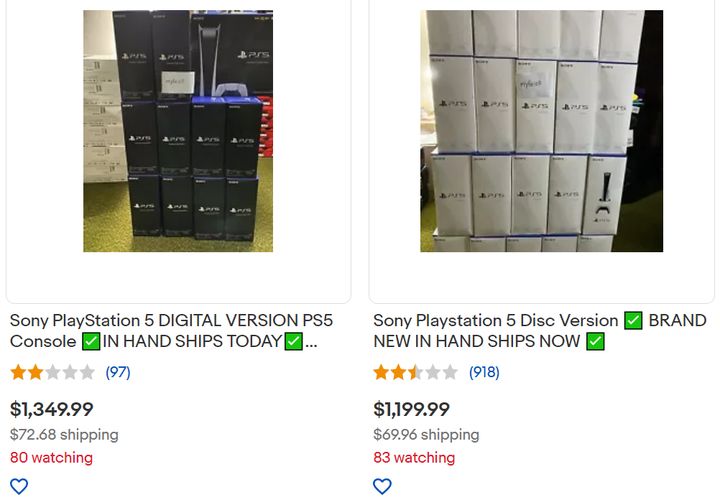View the white PS5 boxes product photo

pos(541,131)
